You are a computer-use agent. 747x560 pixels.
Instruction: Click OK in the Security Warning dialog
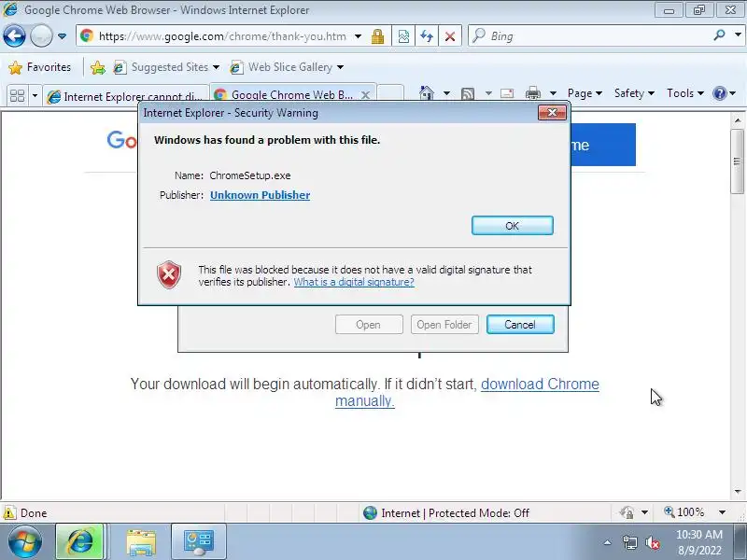click(512, 226)
